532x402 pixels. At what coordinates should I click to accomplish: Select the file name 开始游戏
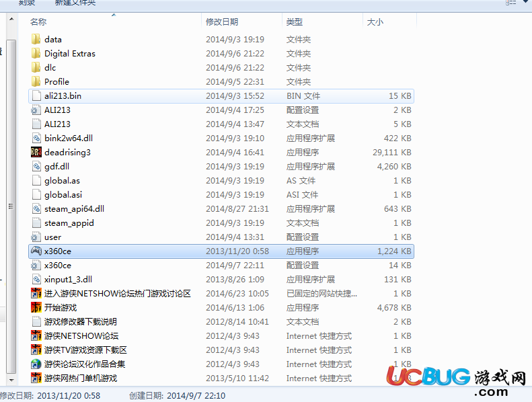tap(61, 308)
